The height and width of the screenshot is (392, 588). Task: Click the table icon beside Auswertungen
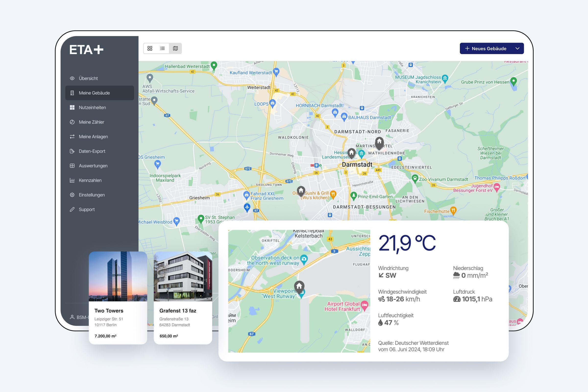click(72, 166)
